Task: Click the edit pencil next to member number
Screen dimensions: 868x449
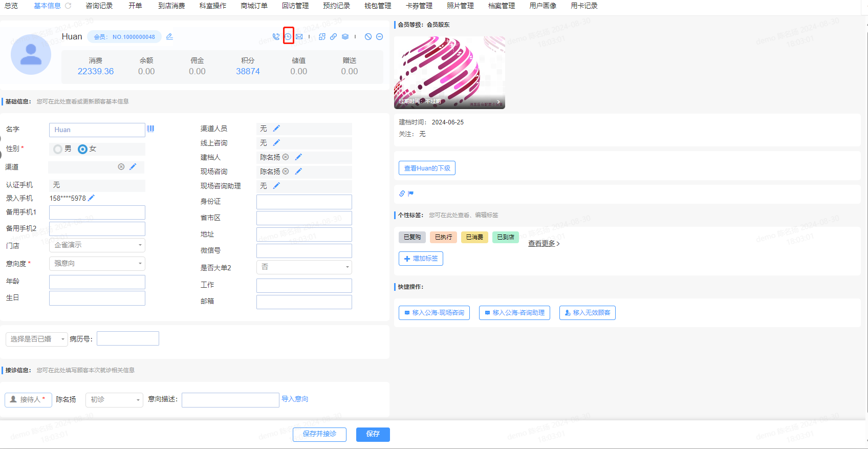Action: (169, 37)
